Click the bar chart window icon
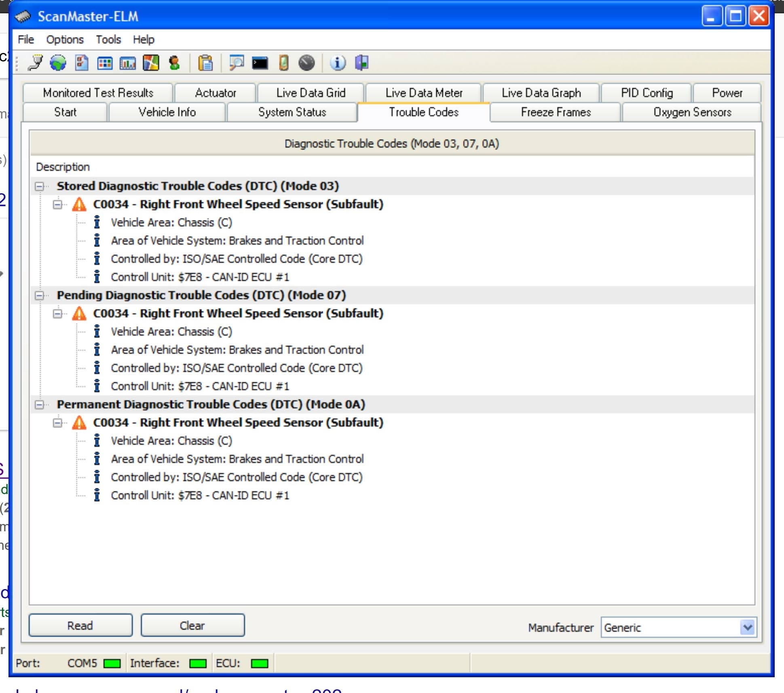The height and width of the screenshot is (693, 784). pyautogui.click(x=127, y=63)
